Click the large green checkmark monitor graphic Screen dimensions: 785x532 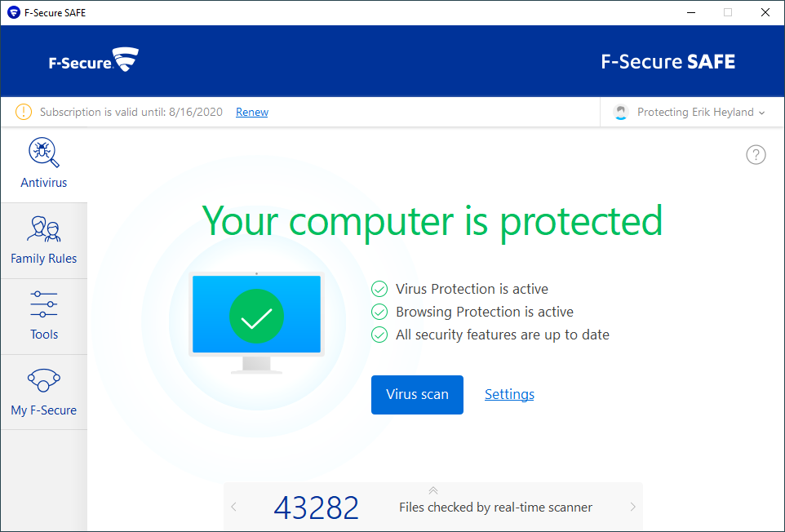pyautogui.click(x=256, y=317)
